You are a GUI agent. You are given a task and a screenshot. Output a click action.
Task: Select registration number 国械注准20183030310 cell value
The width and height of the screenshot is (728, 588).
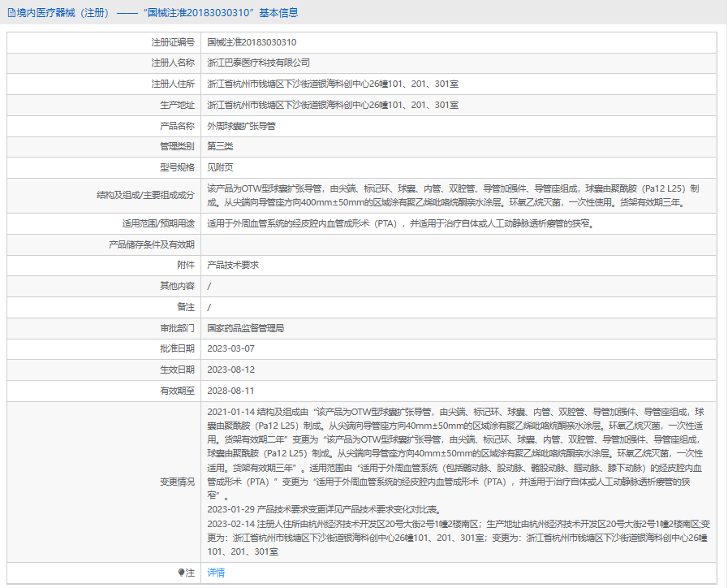252,42
